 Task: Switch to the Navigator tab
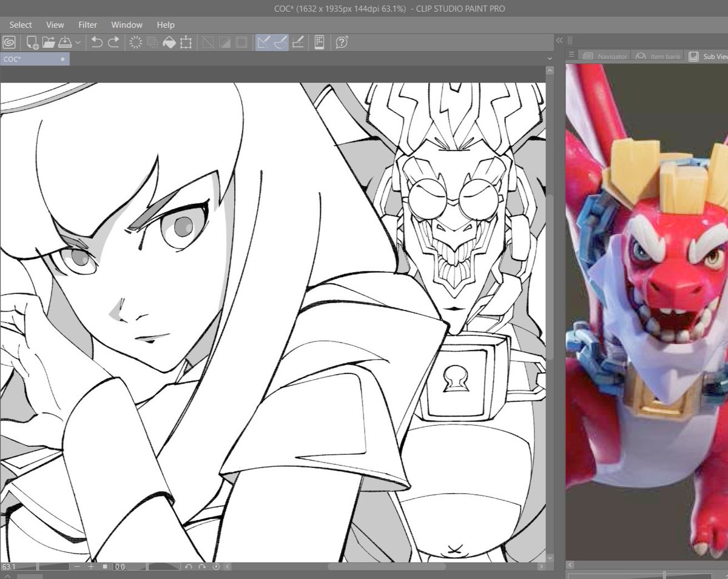point(605,56)
